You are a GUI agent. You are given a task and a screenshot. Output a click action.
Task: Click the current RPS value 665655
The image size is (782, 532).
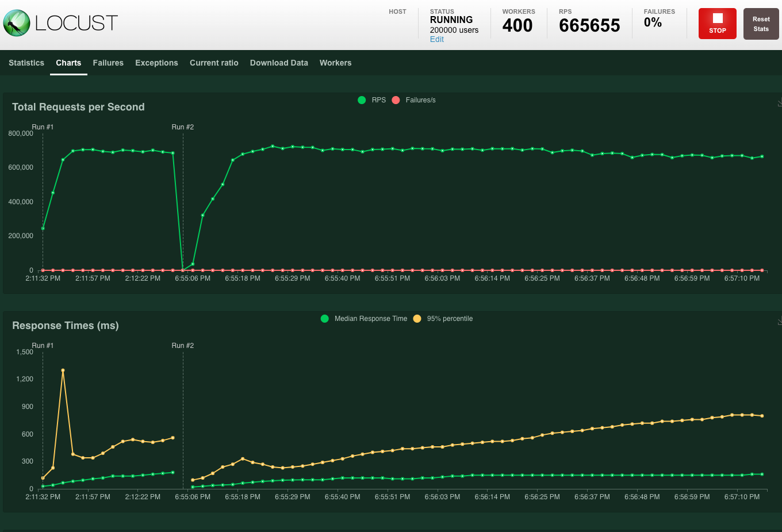tap(589, 25)
